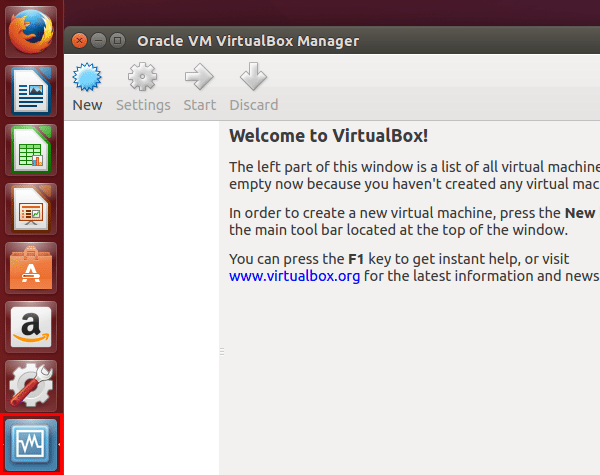Open LibreOffice Writer from the launcher
600x475 pixels.
[32, 90]
